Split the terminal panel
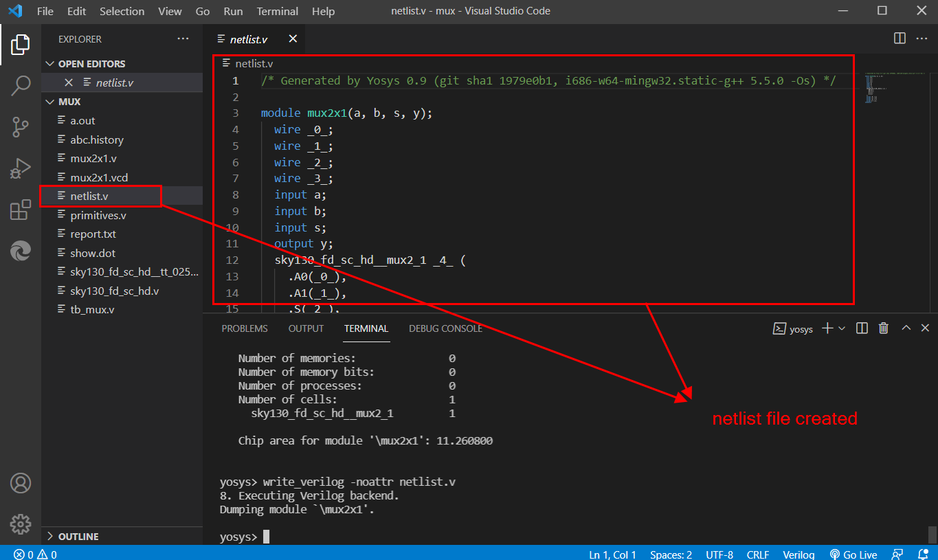Viewport: 938px width, 560px height. (x=862, y=328)
